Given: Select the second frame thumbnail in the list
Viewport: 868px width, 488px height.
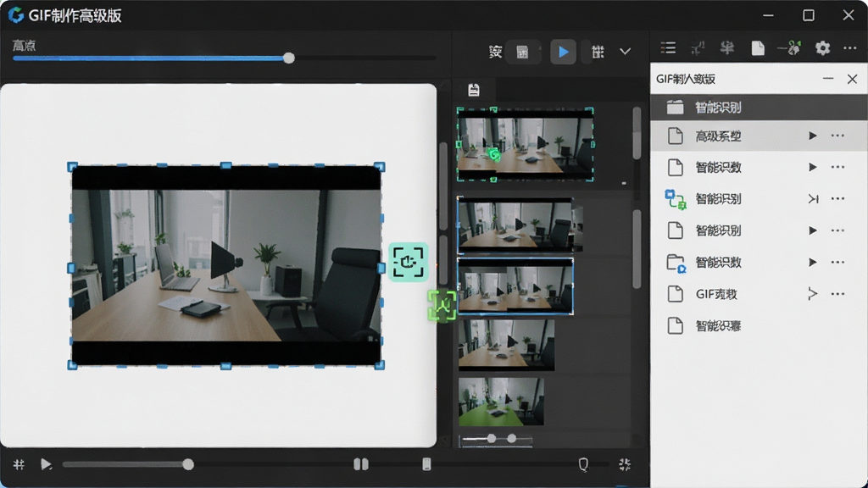Looking at the screenshot, I should [x=520, y=224].
